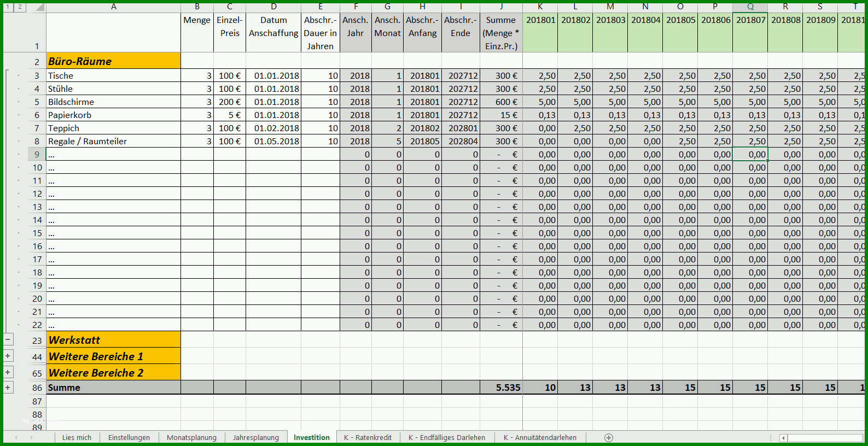Expand group with plus beside row 44
The height and width of the screenshot is (446, 868).
(x=8, y=356)
